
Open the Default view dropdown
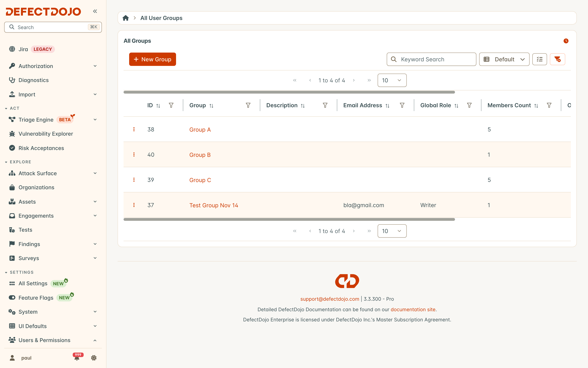504,59
